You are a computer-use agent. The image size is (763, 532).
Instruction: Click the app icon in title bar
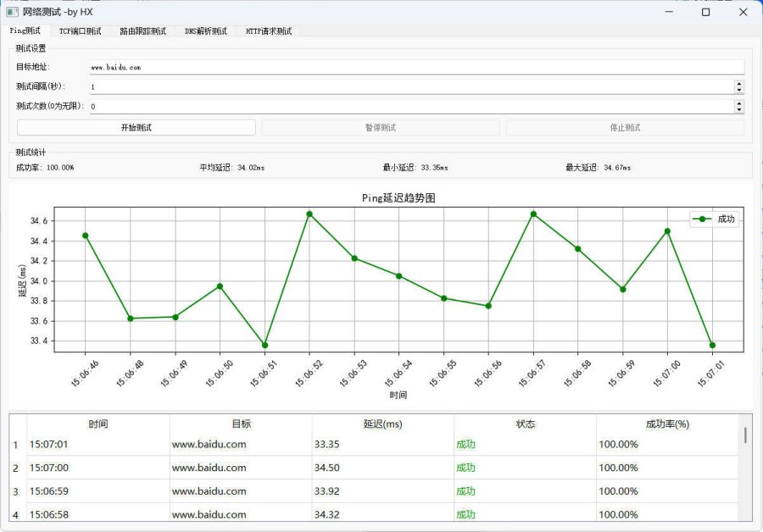pyautogui.click(x=12, y=12)
